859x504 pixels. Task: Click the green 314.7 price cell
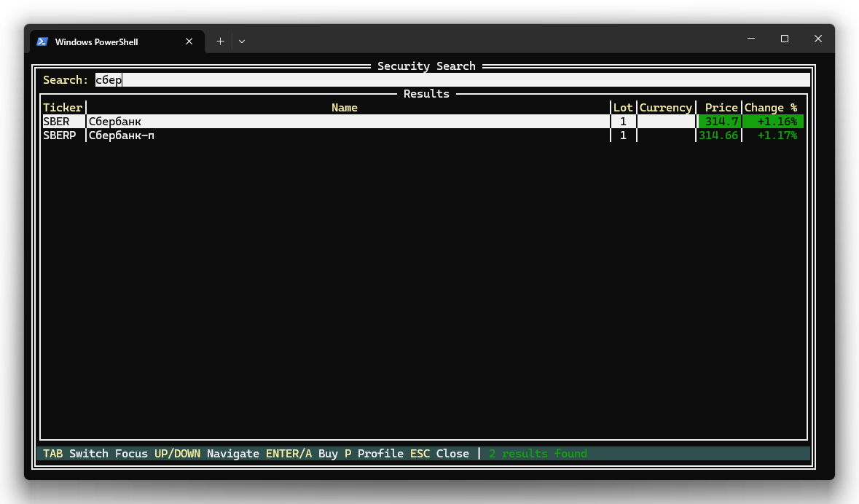[x=721, y=122]
